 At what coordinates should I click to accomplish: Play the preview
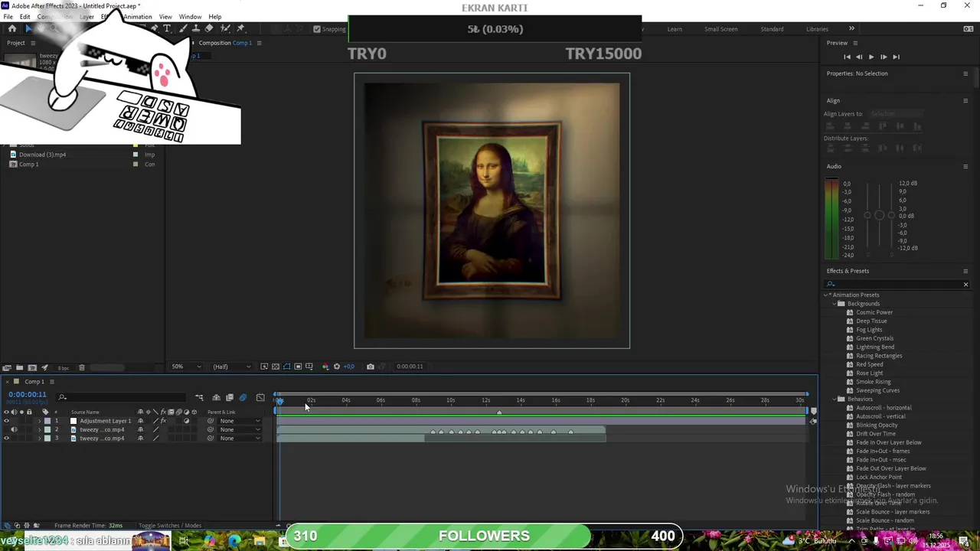(x=871, y=57)
